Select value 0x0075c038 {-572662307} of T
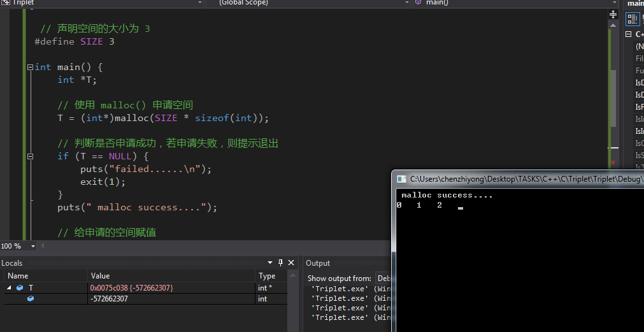This screenshot has height=332, width=644. pyautogui.click(x=132, y=288)
